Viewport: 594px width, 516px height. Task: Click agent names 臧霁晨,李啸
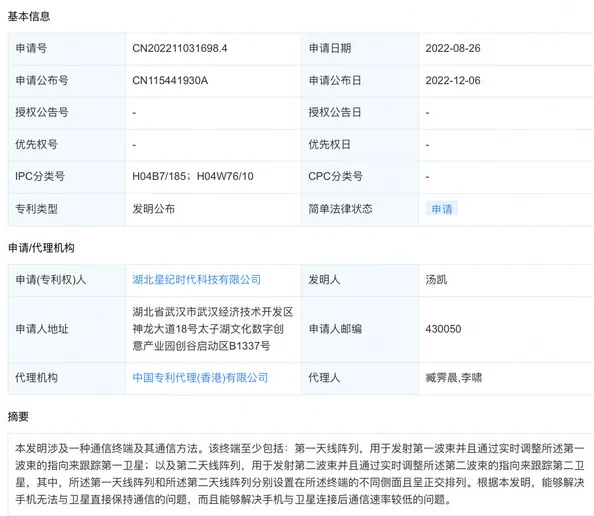(453, 377)
